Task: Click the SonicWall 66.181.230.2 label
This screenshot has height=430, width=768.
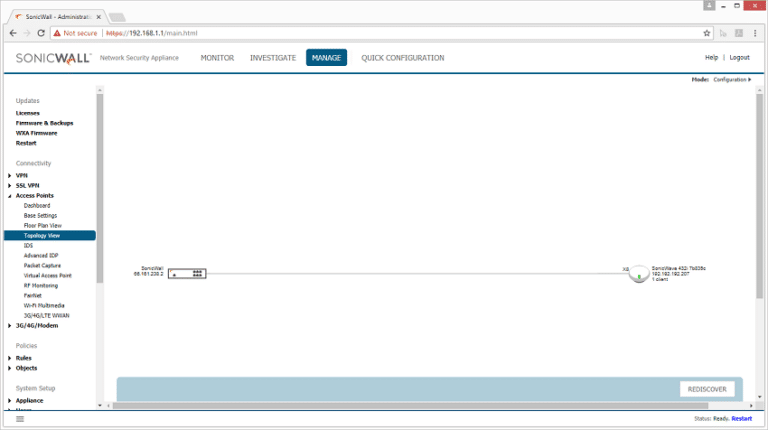Action: 149,271
